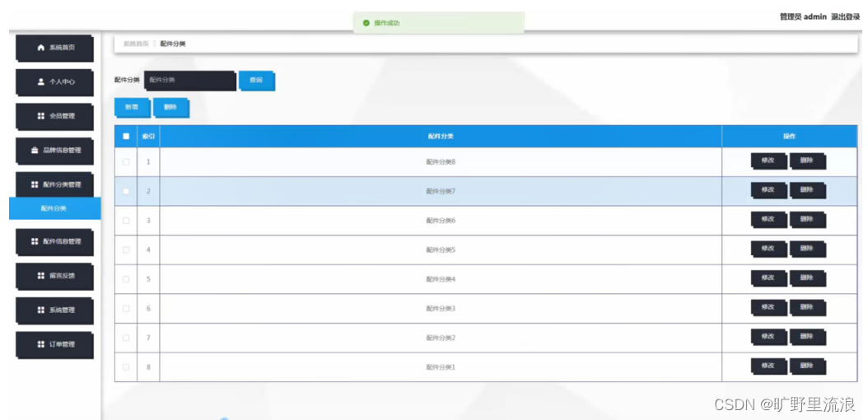Click 删除 for row 配件分类1
Image resolution: width=868 pixels, height=420 pixels.
click(x=808, y=366)
